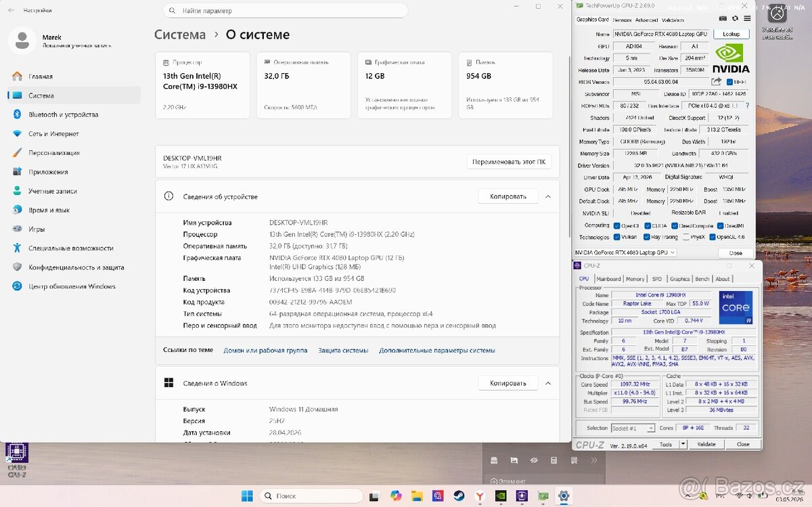Click Переименовать этот ПК button

pos(509,162)
